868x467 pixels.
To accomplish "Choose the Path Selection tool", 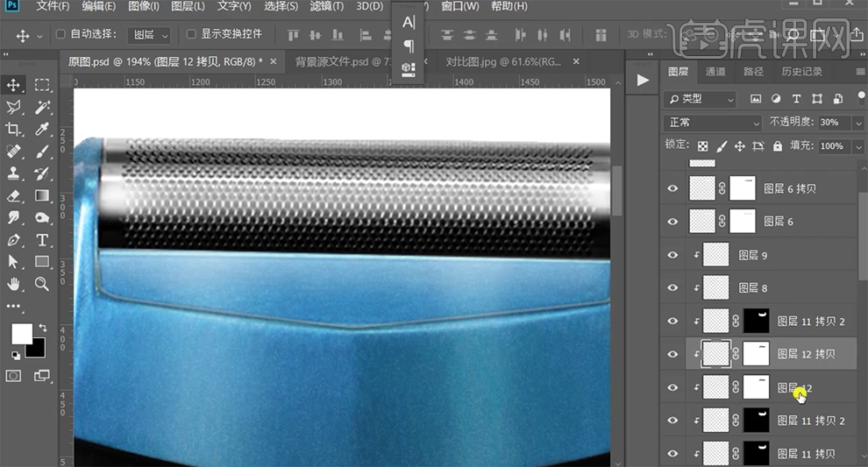I will click(x=13, y=262).
